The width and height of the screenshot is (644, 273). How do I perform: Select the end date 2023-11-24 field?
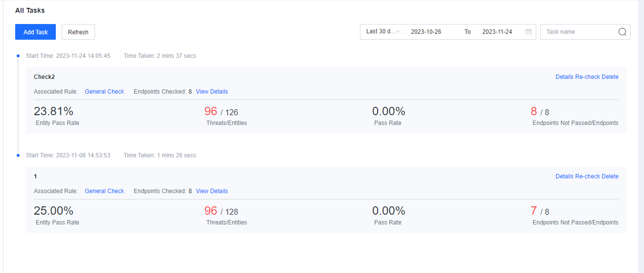(x=497, y=32)
